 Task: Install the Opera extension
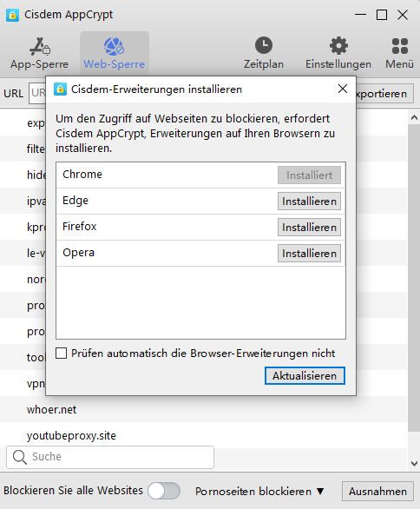pos(309,254)
